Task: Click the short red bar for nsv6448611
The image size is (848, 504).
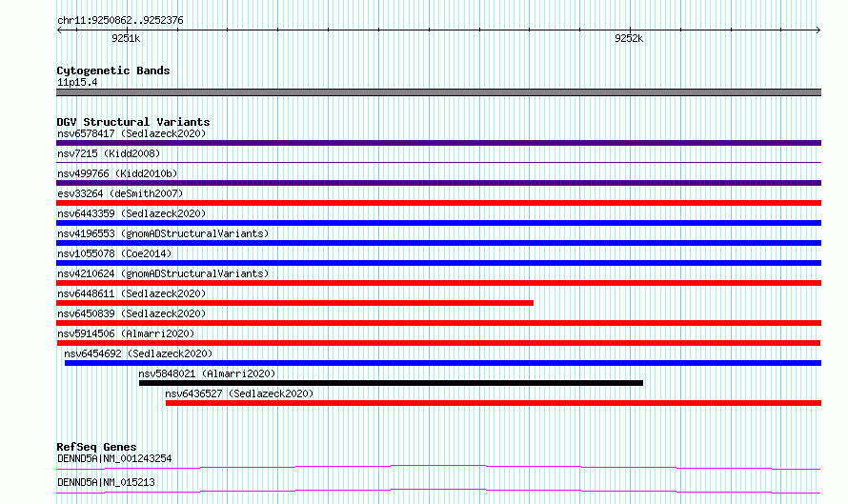Action: (x=294, y=303)
